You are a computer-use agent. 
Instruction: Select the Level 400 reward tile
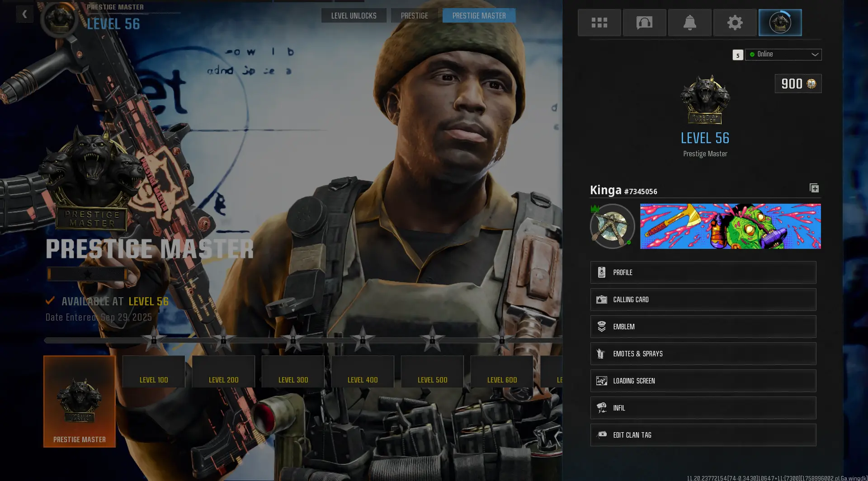coord(363,371)
